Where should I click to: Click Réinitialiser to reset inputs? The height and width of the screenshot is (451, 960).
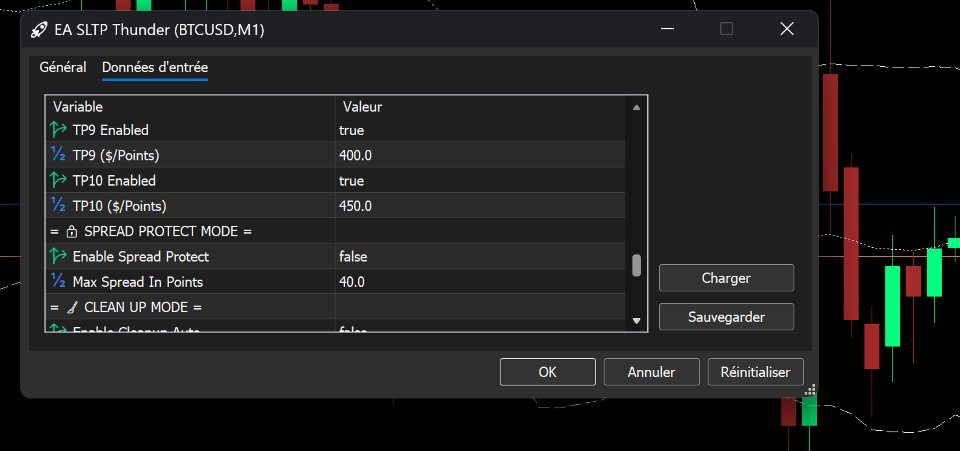pos(756,372)
